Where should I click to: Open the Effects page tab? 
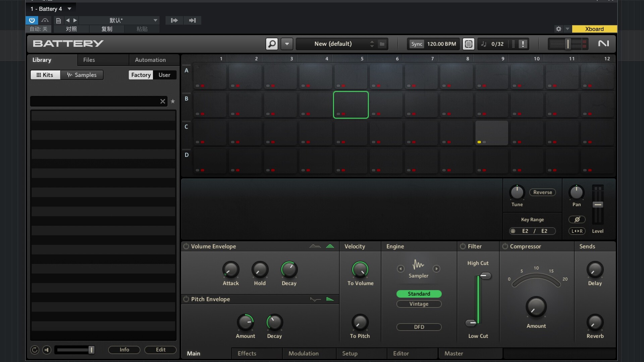[x=257, y=353]
